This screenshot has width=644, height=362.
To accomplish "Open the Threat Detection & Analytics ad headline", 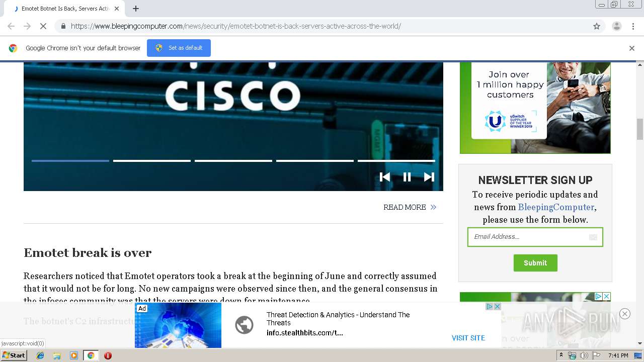I will tap(338, 319).
